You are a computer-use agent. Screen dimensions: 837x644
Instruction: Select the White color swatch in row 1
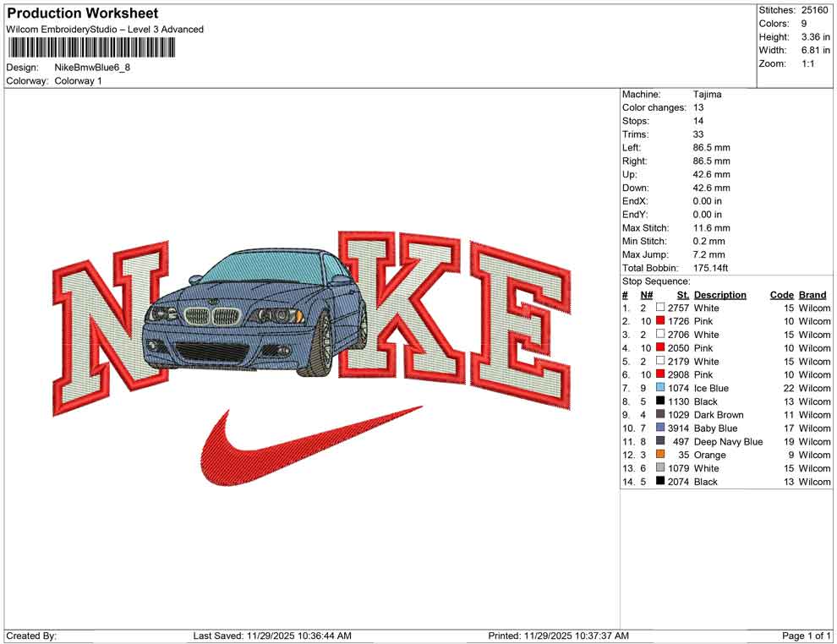click(x=659, y=308)
